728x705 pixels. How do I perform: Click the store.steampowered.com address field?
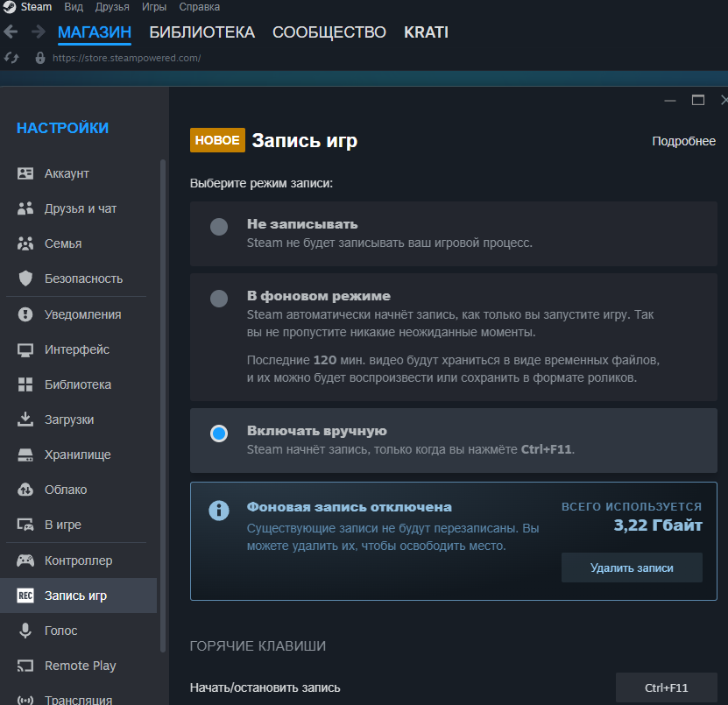pos(126,58)
